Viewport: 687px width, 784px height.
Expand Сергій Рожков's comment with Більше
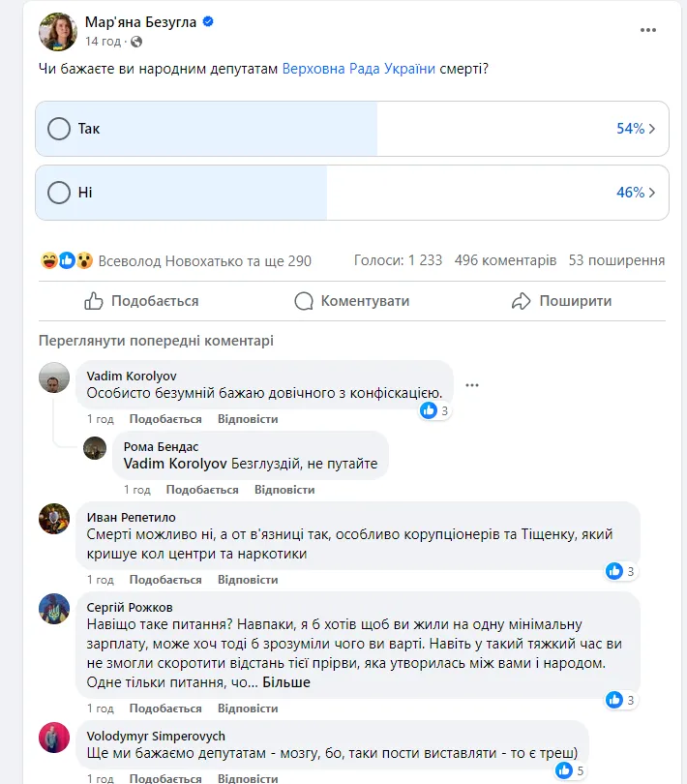286,682
